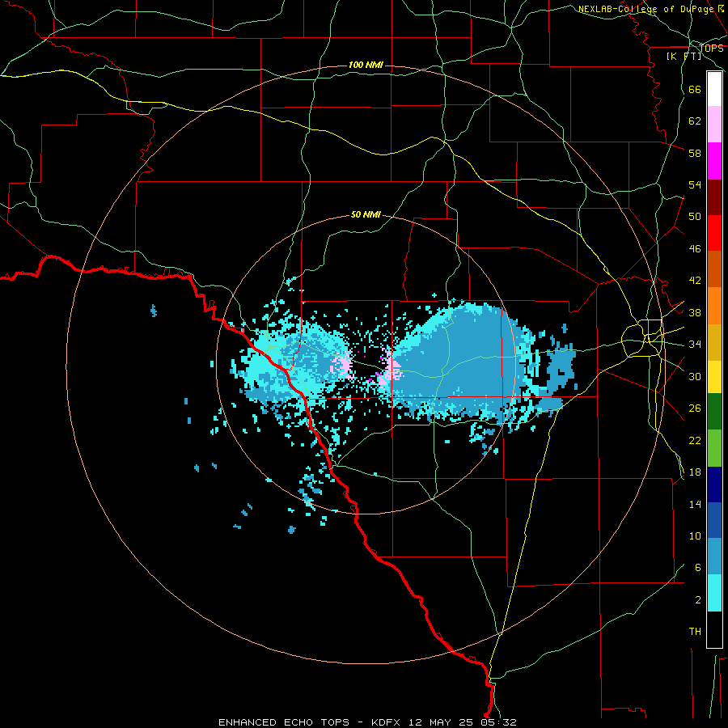Click the legend value 42

click(695, 281)
